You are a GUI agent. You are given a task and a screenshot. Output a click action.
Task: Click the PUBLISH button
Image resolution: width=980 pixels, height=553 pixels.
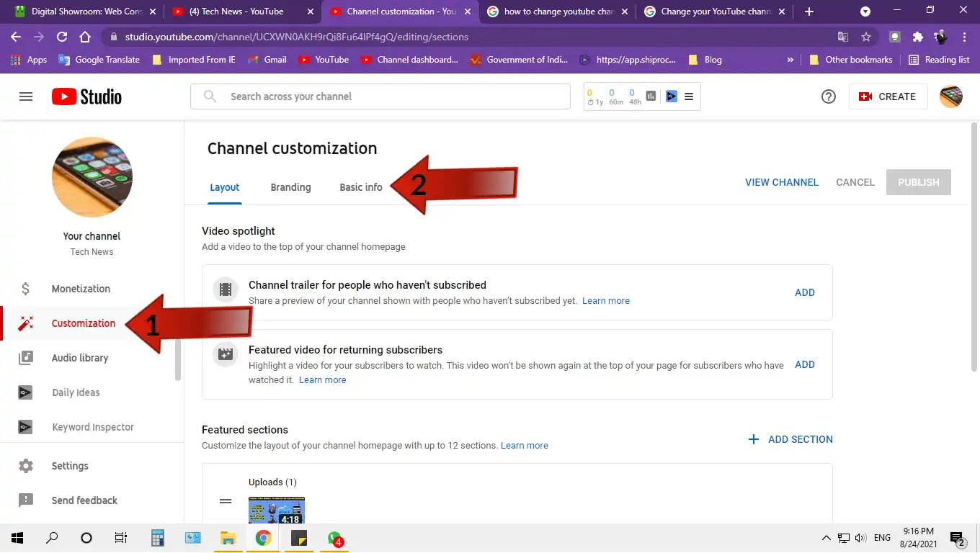[x=919, y=182]
